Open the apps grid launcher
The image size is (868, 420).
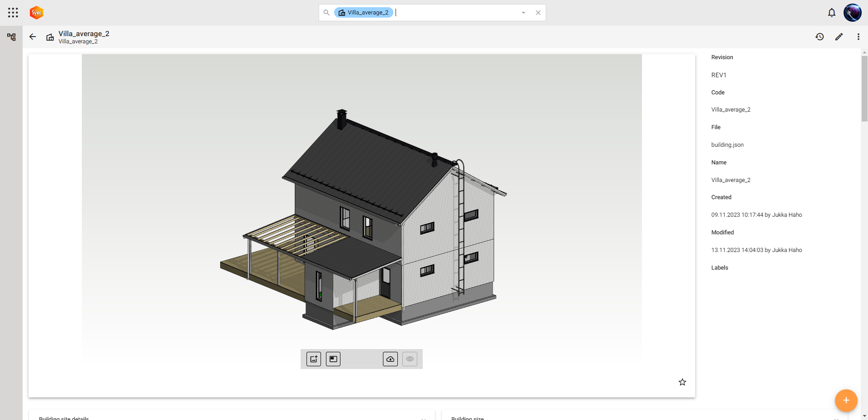13,13
